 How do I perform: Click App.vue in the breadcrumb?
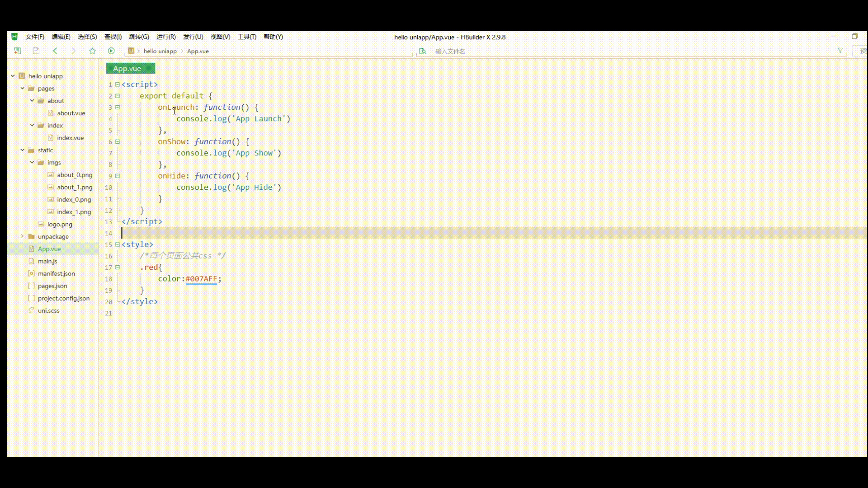(198, 51)
